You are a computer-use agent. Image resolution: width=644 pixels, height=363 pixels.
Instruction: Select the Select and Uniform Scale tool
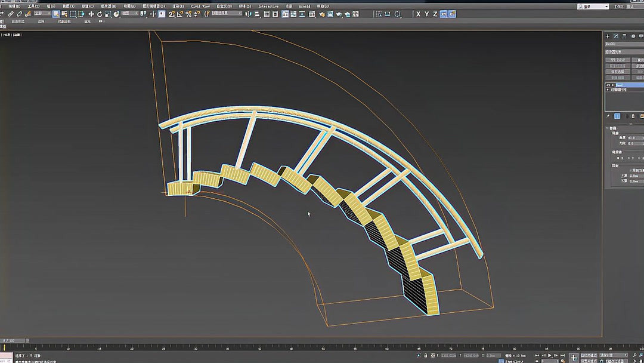pos(109,13)
